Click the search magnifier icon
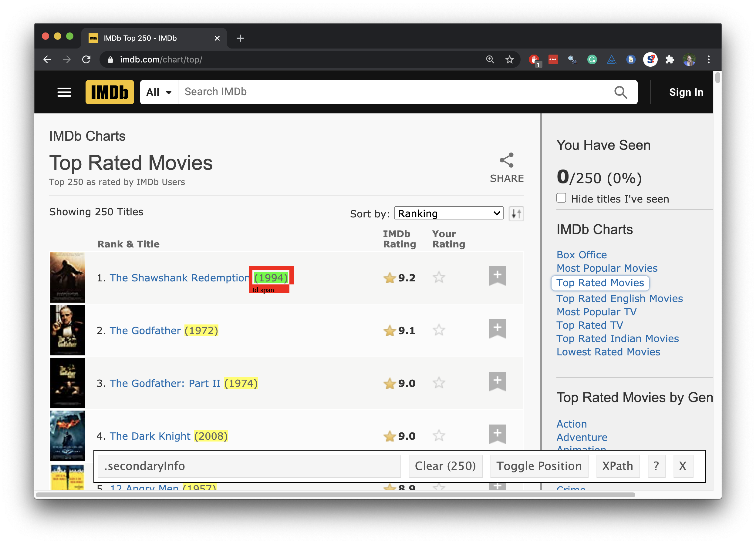Image resolution: width=756 pixels, height=544 pixels. [621, 92]
